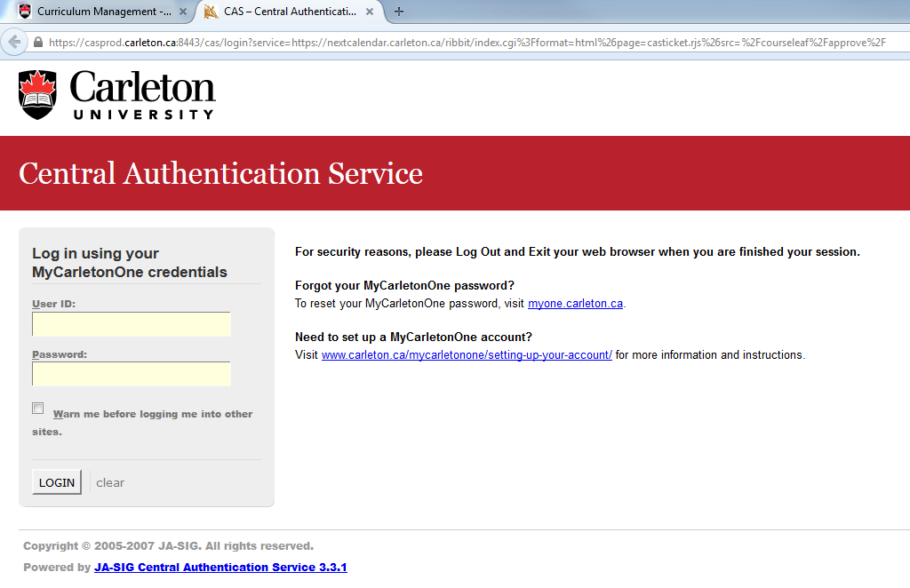This screenshot has height=588, width=910.
Task: Click the clear link beside LOGIN
Action: click(x=110, y=482)
